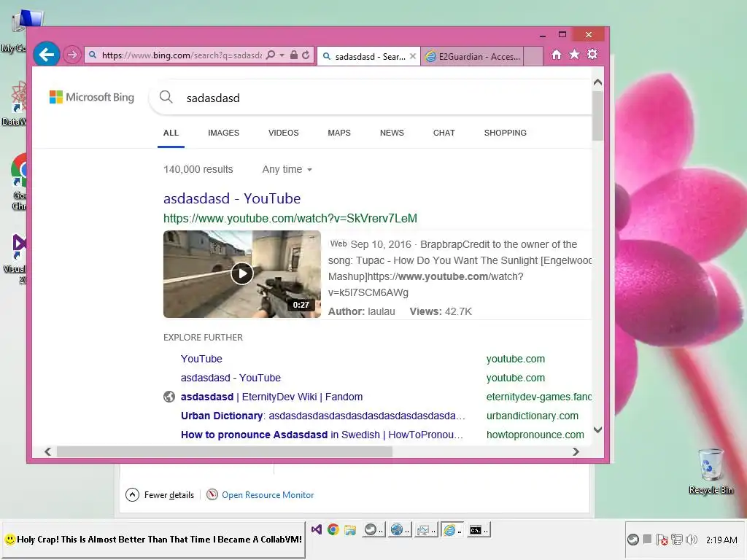
Task: Open the CHAT tab
Action: point(444,133)
